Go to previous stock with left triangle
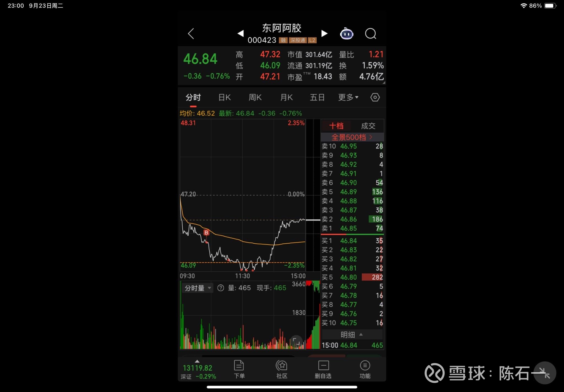Image resolution: width=564 pixels, height=392 pixels. point(240,34)
